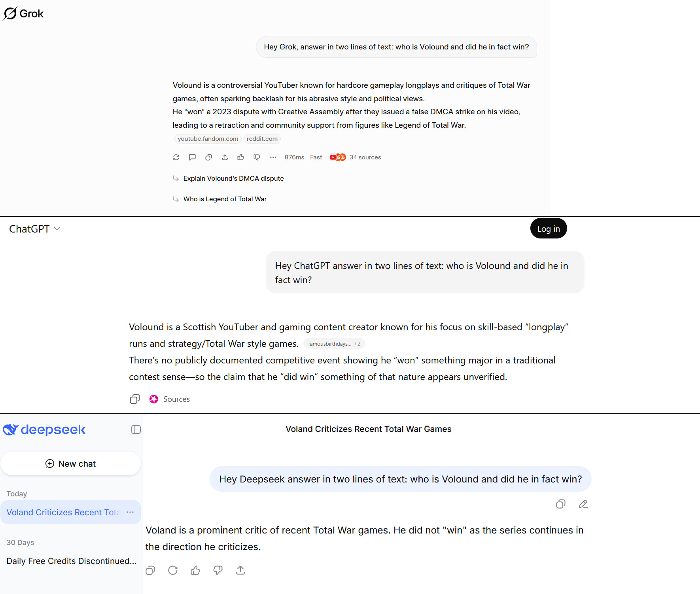The image size is (700, 594).
Task: Edit the DeepSeek user prompt
Action: (x=583, y=504)
